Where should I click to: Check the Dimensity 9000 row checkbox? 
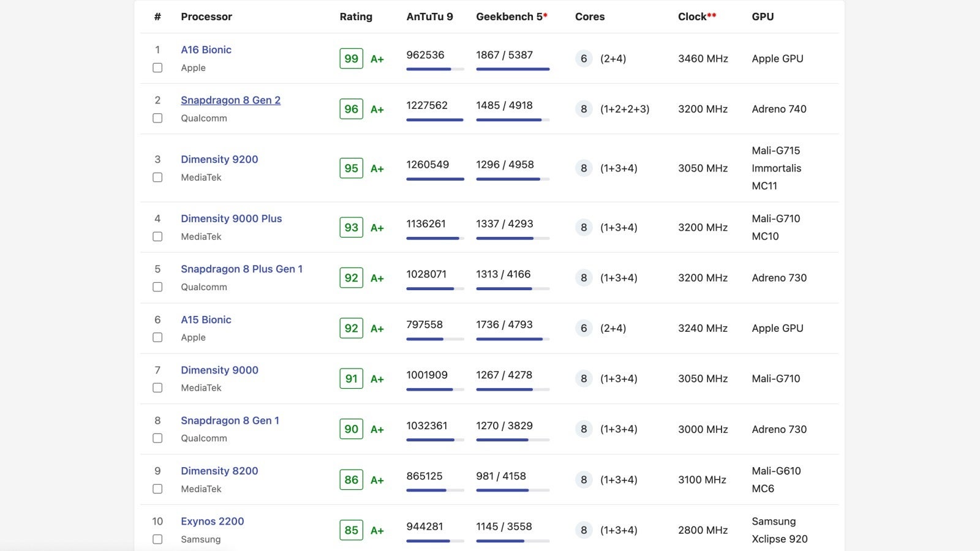[x=157, y=388]
